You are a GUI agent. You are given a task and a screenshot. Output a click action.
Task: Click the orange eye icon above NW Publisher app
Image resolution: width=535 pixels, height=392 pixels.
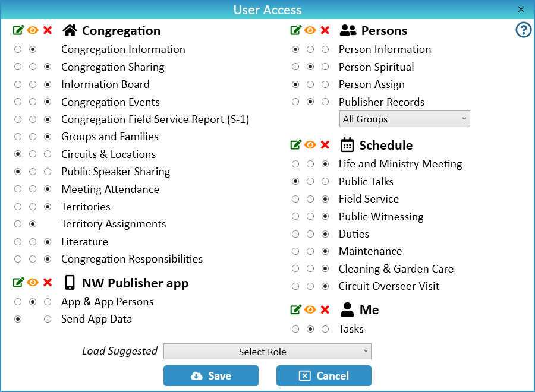point(33,283)
